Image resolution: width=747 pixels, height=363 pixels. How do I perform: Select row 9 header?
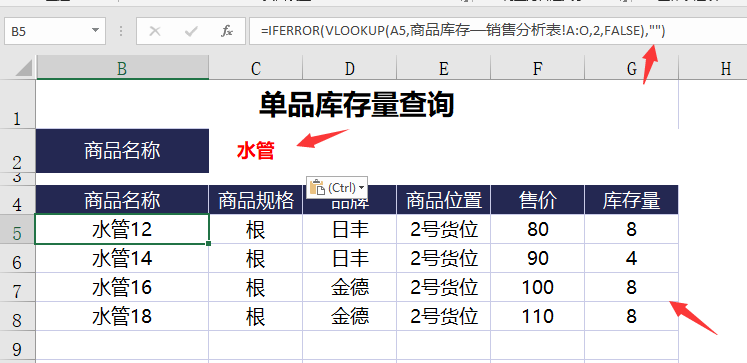(x=18, y=345)
